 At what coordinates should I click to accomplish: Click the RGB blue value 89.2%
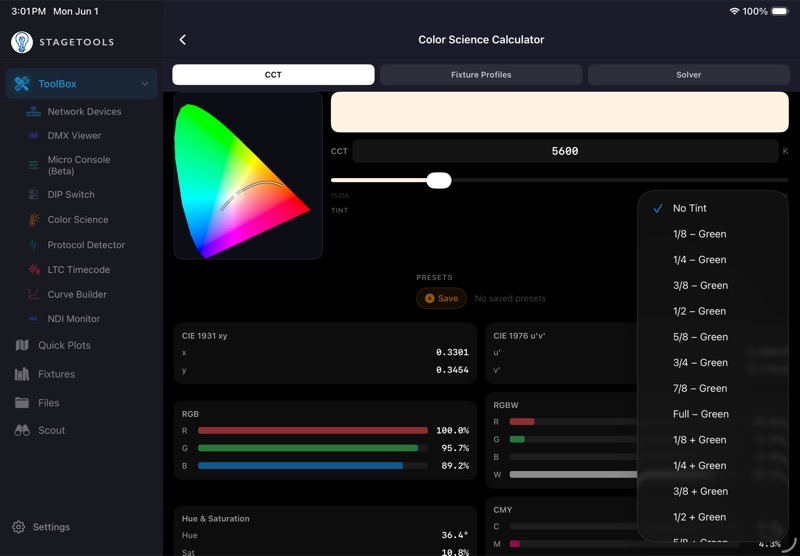(x=455, y=466)
